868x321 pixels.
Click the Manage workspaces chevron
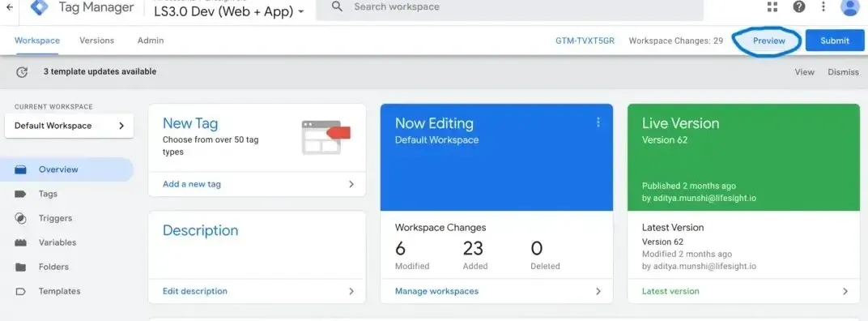(598, 291)
